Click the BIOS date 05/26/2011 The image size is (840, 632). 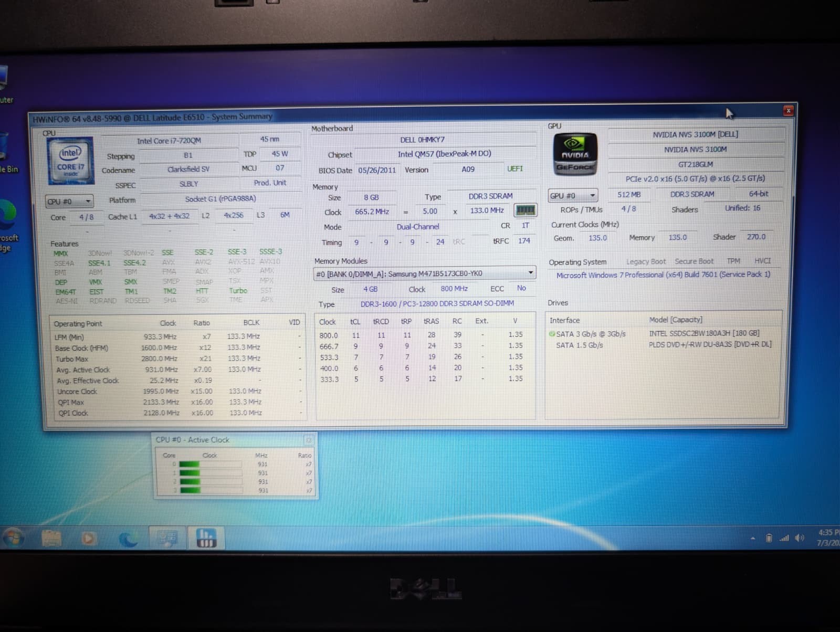click(x=377, y=170)
